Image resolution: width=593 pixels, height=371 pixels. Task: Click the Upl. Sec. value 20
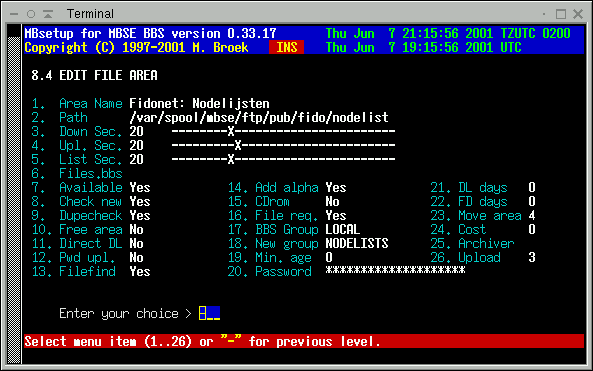pyautogui.click(x=137, y=145)
